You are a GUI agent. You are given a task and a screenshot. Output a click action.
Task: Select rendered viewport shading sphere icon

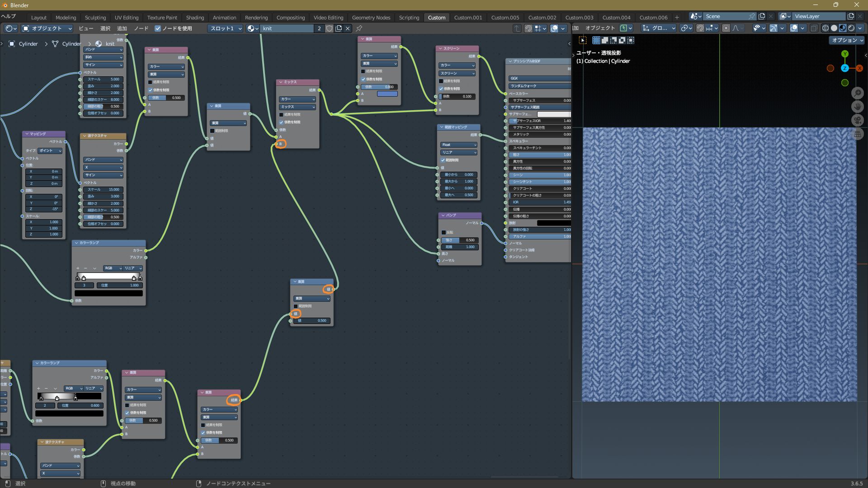coord(851,28)
